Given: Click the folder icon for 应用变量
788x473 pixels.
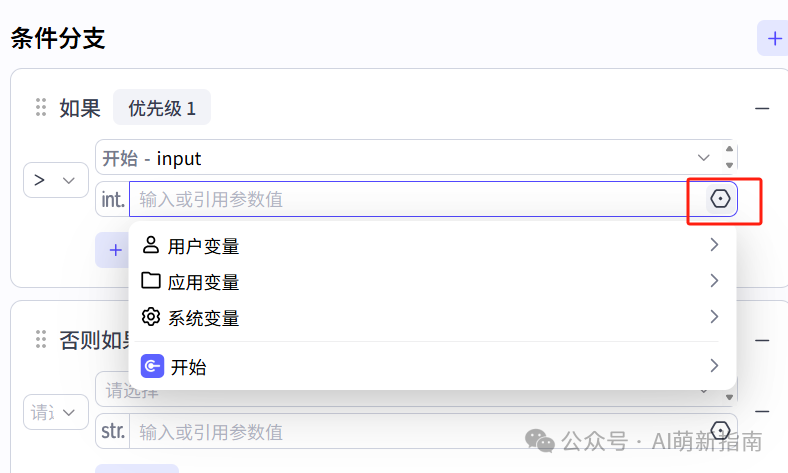Looking at the screenshot, I should tap(151, 281).
